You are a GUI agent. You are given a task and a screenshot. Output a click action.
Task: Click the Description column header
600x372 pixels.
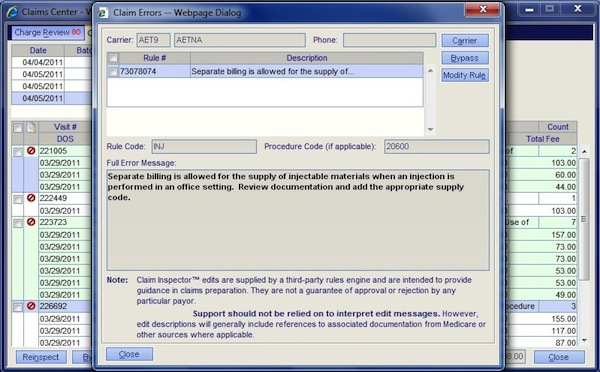pyautogui.click(x=307, y=58)
